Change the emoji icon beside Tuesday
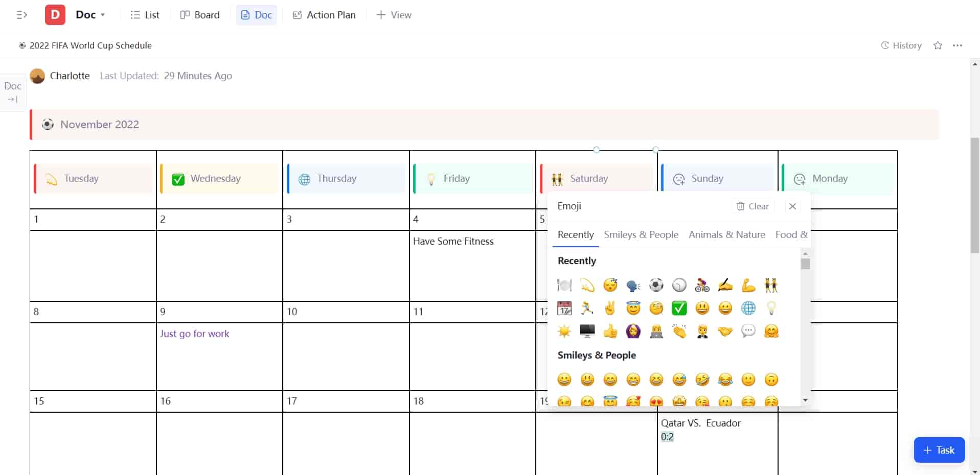Viewport: 980px width, 475px height. click(x=52, y=179)
